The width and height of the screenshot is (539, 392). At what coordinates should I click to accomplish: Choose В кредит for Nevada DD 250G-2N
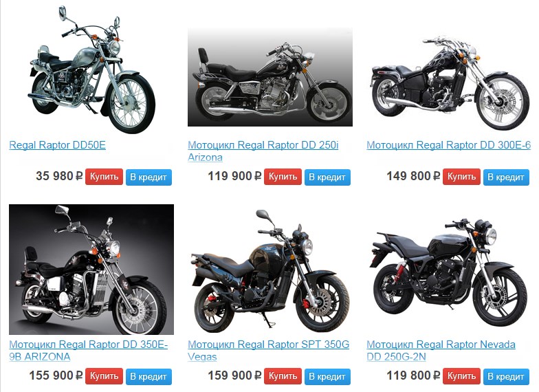(x=506, y=377)
